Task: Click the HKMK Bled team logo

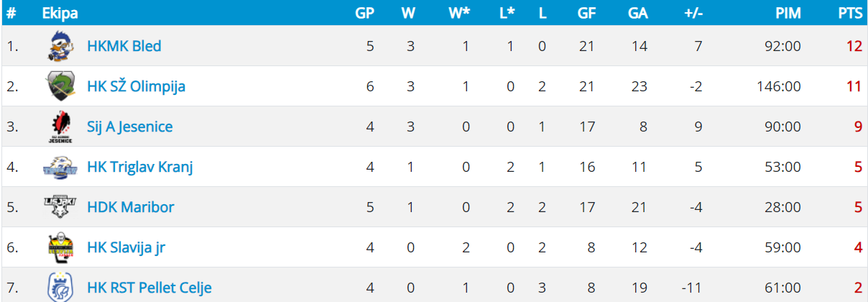Action: 58,46
